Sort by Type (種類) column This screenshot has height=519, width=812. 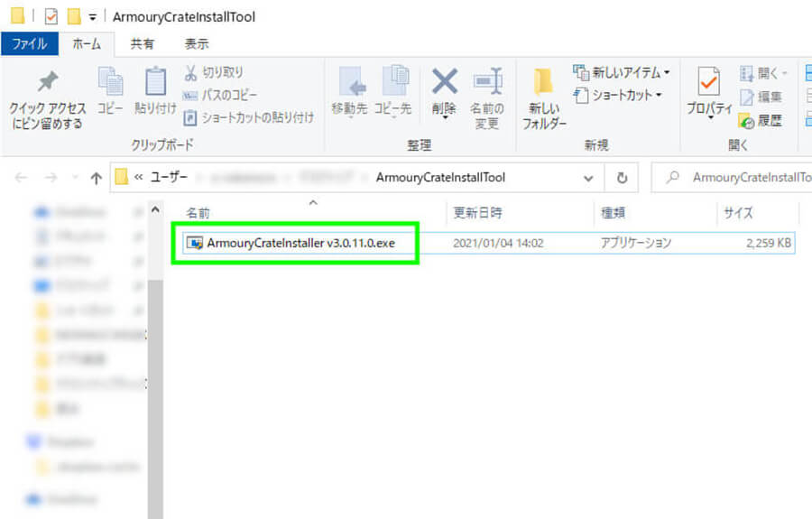pyautogui.click(x=614, y=213)
